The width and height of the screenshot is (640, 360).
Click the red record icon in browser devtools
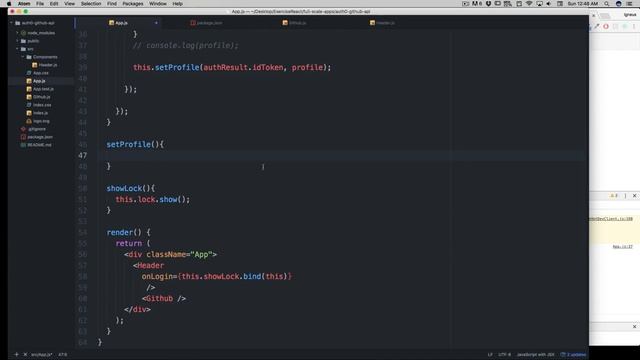click(606, 27)
